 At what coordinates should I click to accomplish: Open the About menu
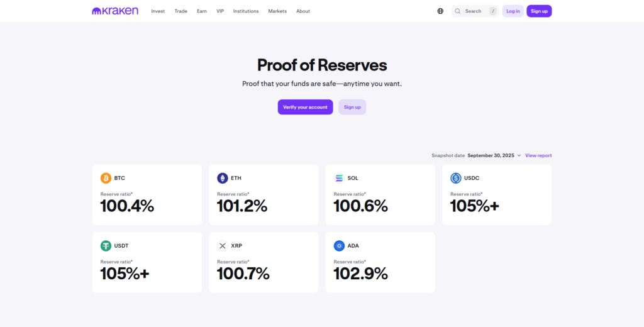pos(303,11)
